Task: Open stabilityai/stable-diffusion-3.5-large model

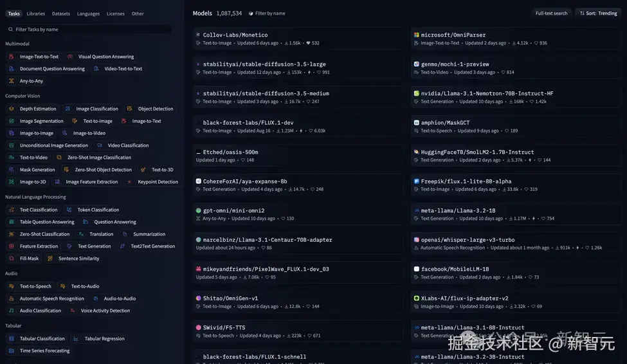Action: point(298,68)
